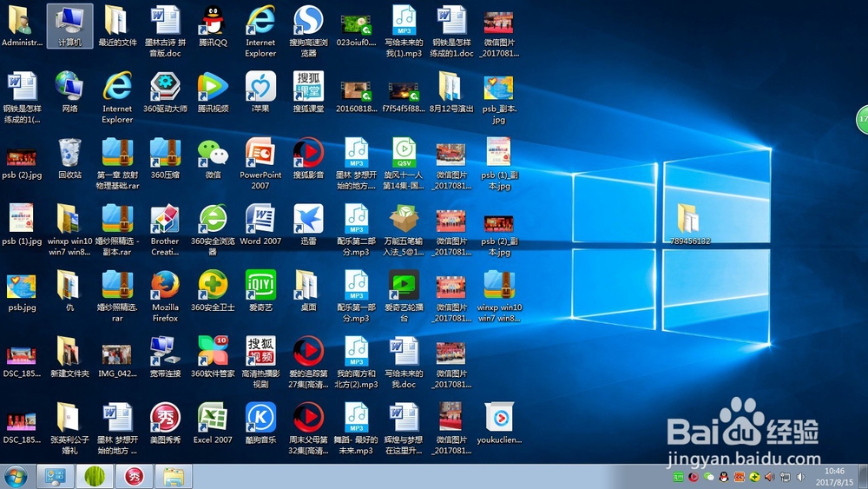The image size is (868, 489).
Task: Click the 8月12号演出 folder
Action: pyautogui.click(x=451, y=92)
